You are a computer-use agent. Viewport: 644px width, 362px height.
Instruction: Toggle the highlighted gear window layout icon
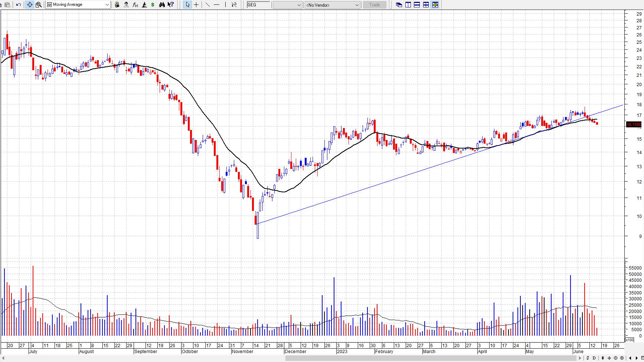pos(435,5)
